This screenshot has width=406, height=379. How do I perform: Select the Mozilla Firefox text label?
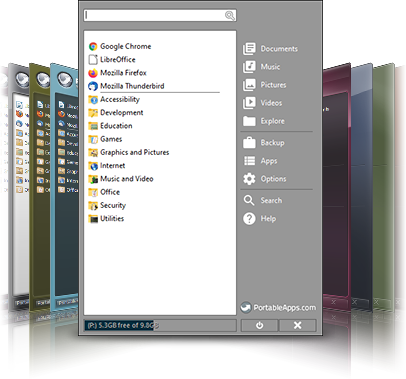pos(123,73)
